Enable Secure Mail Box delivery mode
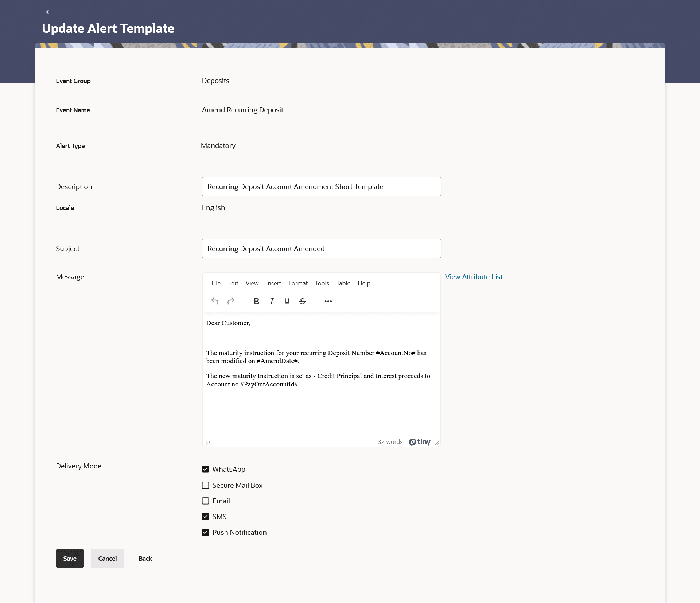 pyautogui.click(x=206, y=485)
